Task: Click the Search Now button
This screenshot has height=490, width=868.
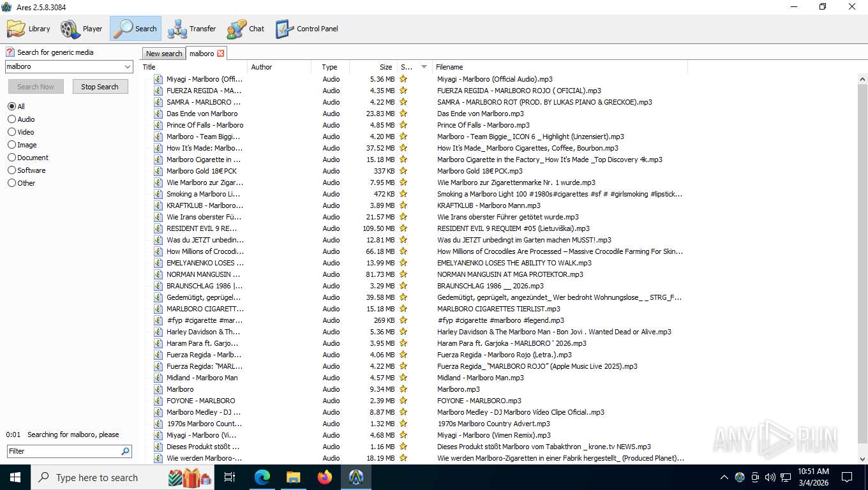Action: pos(36,87)
